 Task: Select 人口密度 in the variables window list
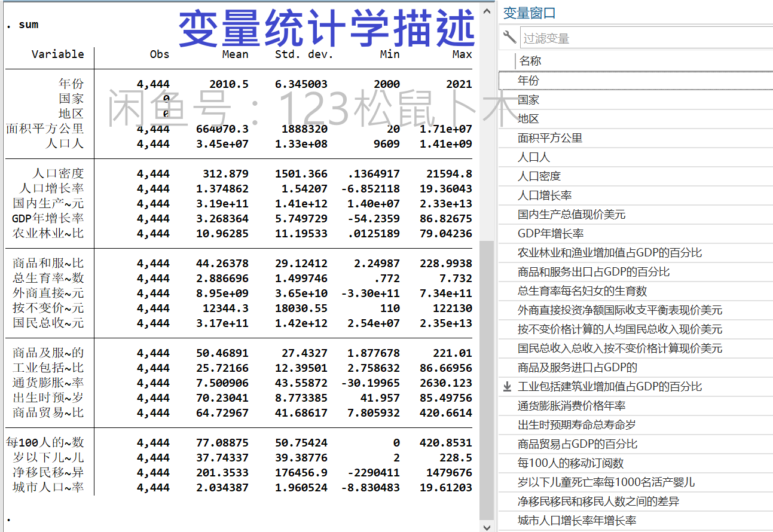(635, 176)
